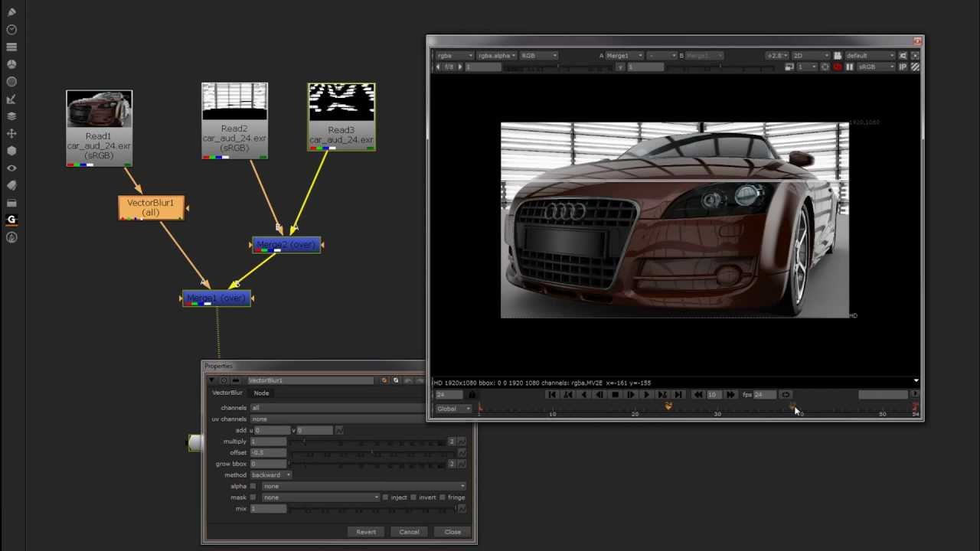Toggle the IP input process button in viewer toolbar
This screenshot has height=551, width=980.
(x=903, y=67)
